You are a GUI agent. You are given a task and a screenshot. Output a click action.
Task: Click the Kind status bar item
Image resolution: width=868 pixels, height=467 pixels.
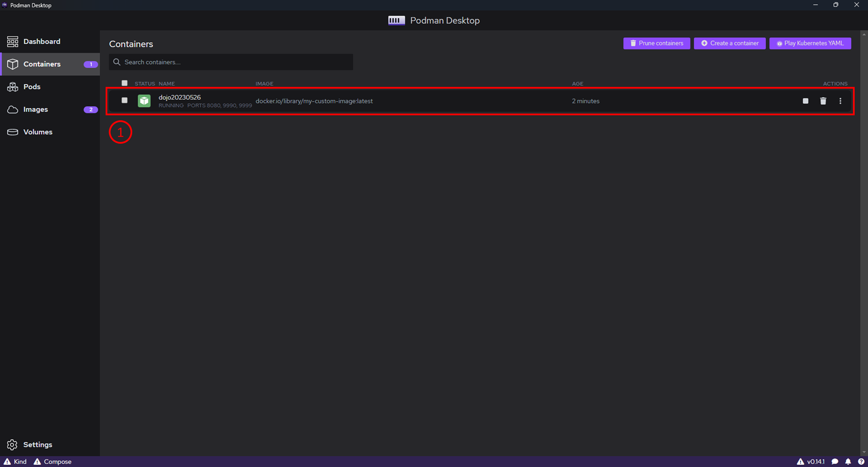click(x=15, y=462)
